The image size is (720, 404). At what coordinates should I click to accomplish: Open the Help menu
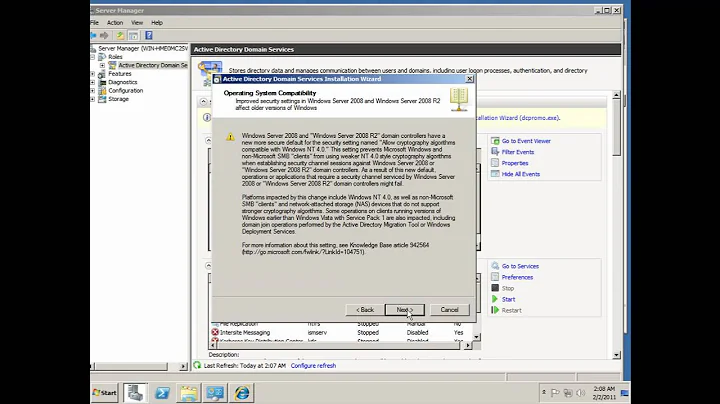click(157, 22)
